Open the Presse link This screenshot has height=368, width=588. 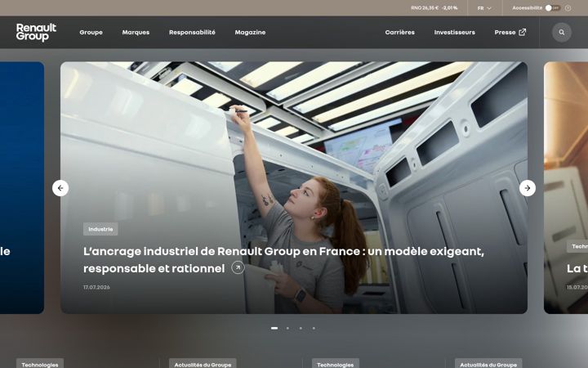coord(505,32)
